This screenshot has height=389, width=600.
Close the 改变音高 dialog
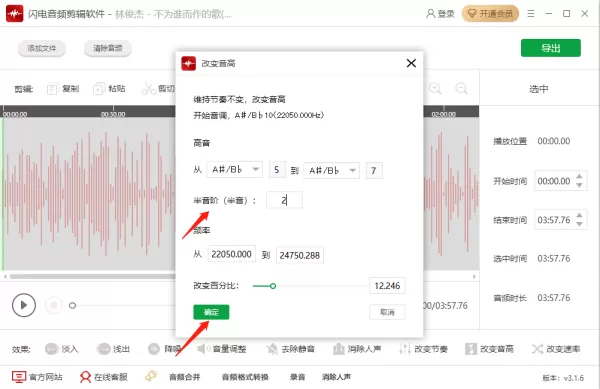coord(411,63)
